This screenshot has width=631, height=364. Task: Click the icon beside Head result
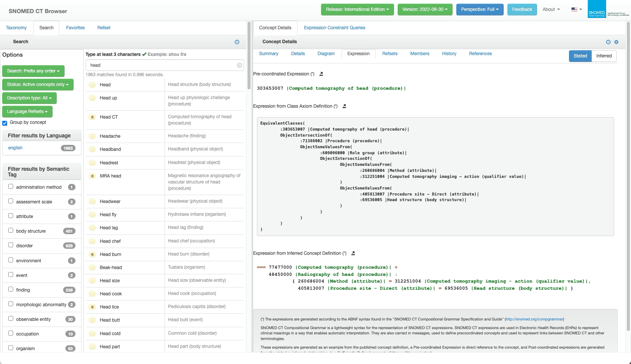click(x=92, y=85)
